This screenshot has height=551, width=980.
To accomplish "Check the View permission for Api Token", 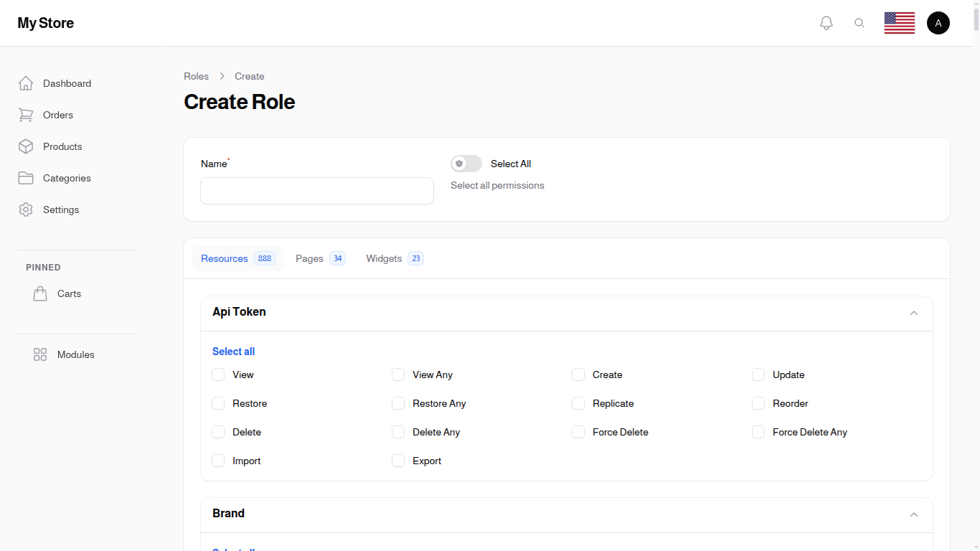I will click(218, 375).
